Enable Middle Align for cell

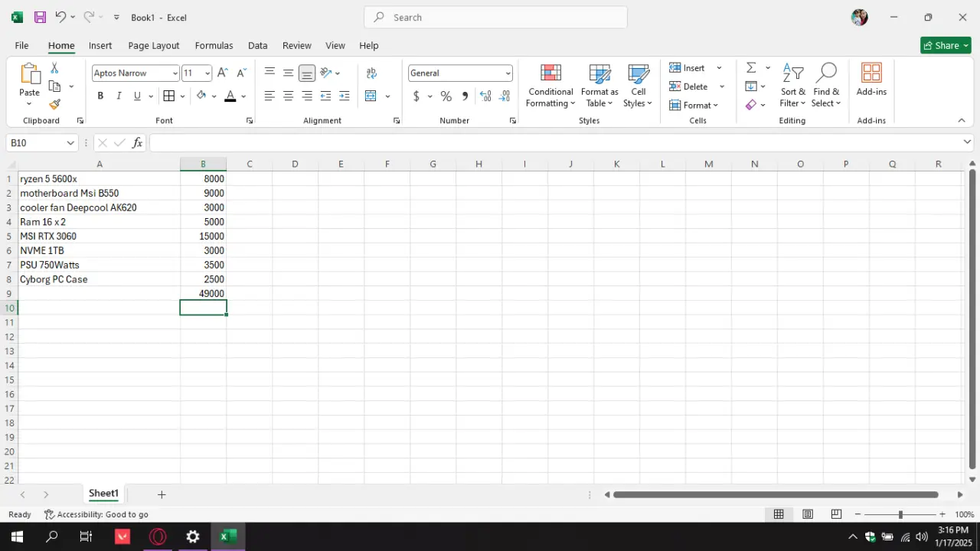tap(288, 73)
